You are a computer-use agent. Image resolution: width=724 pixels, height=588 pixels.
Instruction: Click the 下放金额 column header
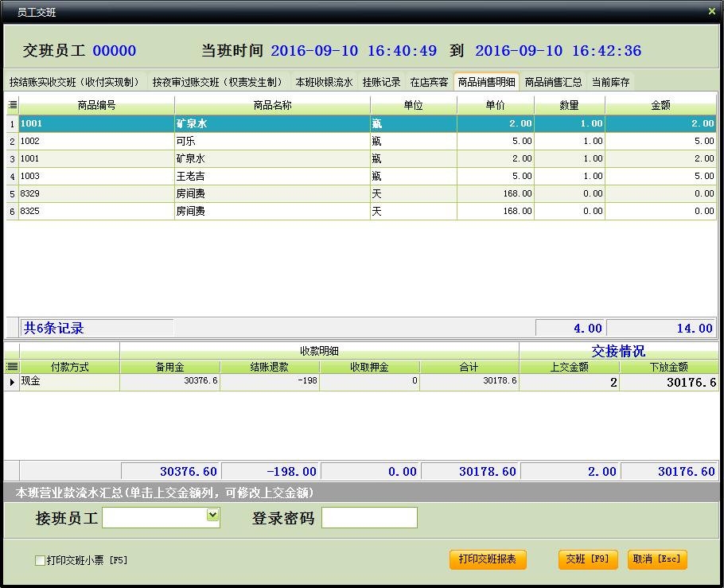pos(669,367)
